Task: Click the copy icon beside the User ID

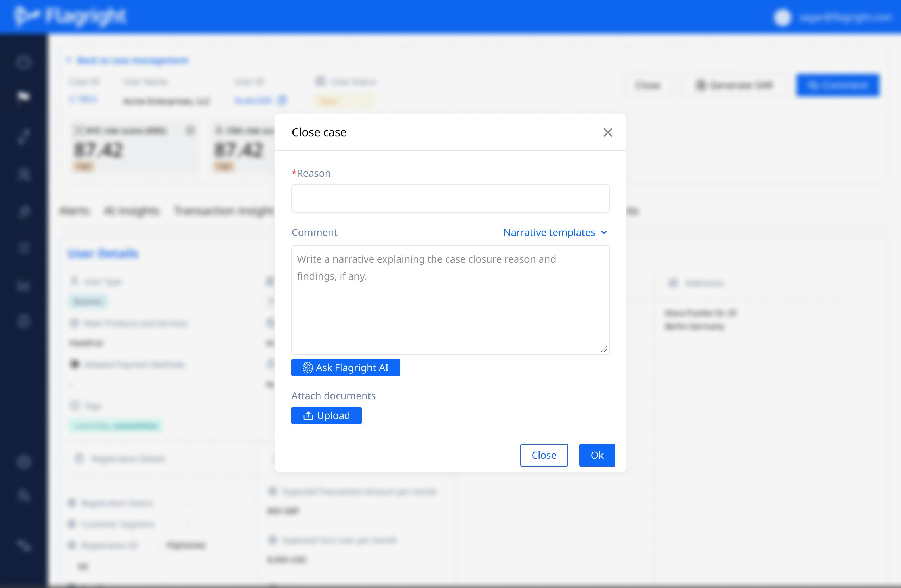Action: point(282,100)
